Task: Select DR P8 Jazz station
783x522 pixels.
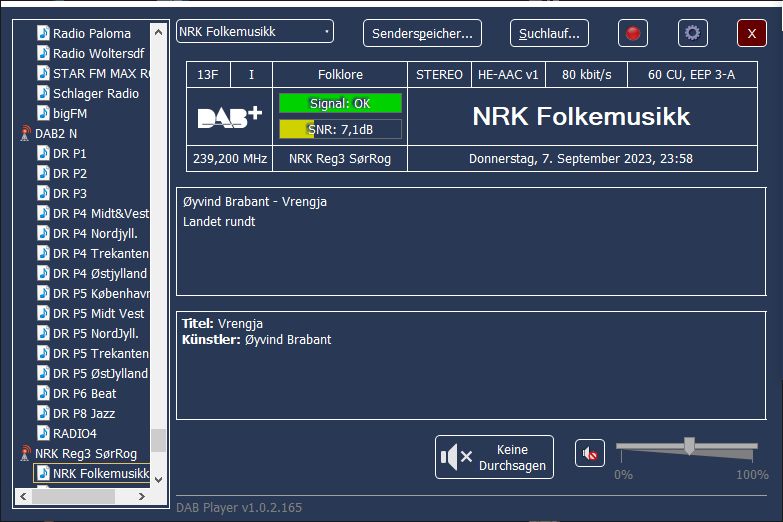Action: (x=84, y=414)
